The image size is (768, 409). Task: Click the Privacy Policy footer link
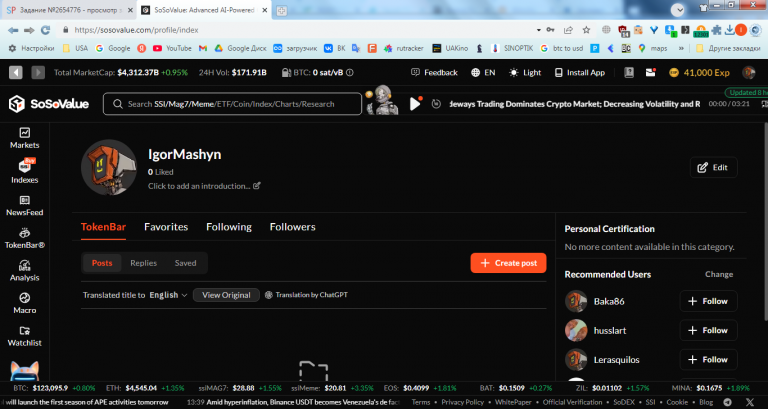coord(462,402)
